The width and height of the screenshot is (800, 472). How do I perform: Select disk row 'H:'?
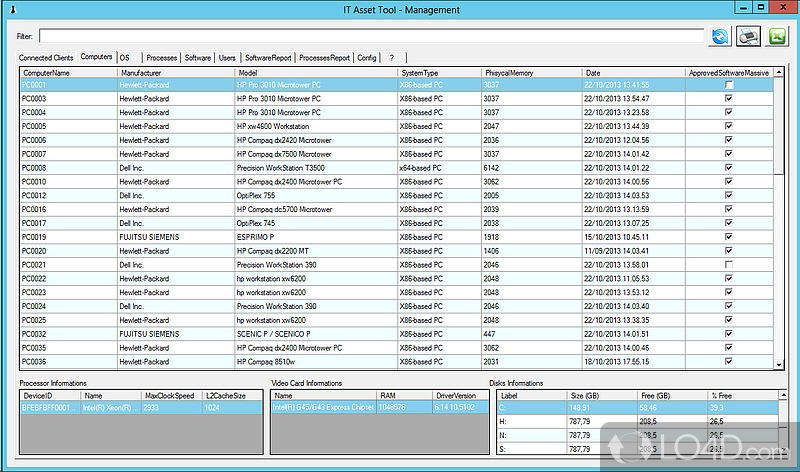tap(638, 421)
